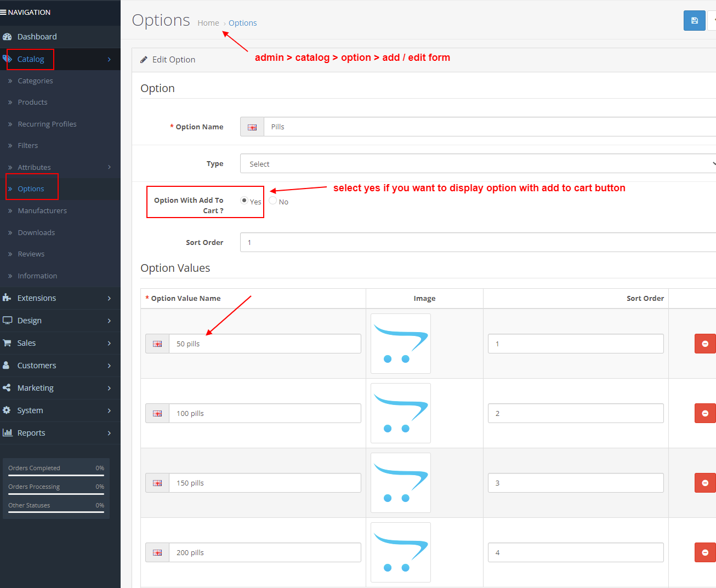Expand the Catalog menu in sidebar
Screen dimensions: 716x588
pyautogui.click(x=30, y=59)
